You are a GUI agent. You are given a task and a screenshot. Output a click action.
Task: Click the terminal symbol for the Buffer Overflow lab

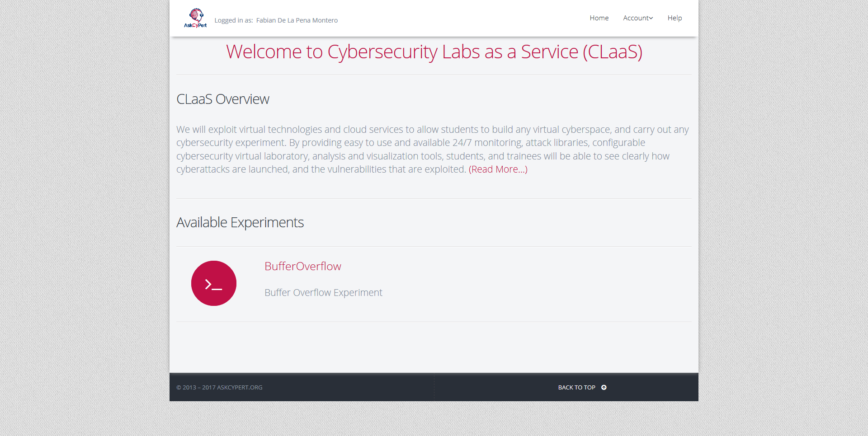(213, 283)
